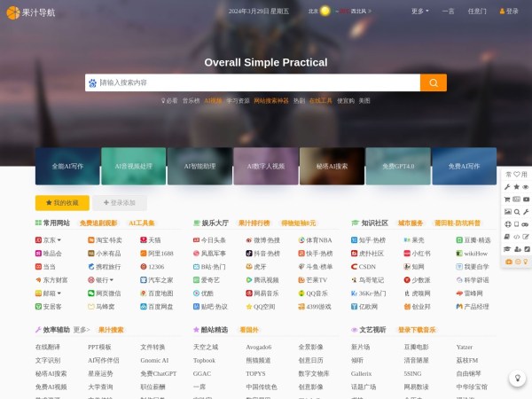Open the CSDN site link
This screenshot has height=399, width=532.
tap(364, 267)
